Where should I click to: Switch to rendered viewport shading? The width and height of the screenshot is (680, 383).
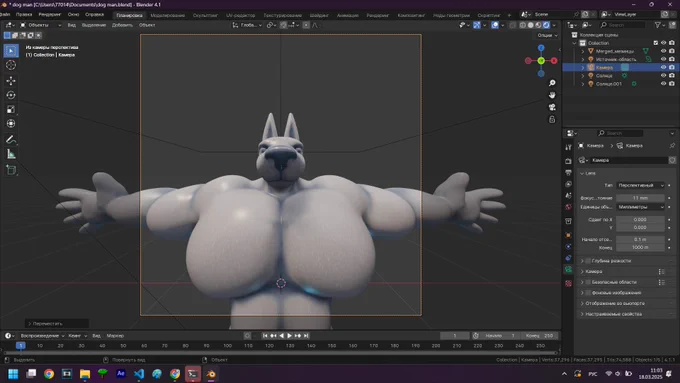[x=546, y=25]
